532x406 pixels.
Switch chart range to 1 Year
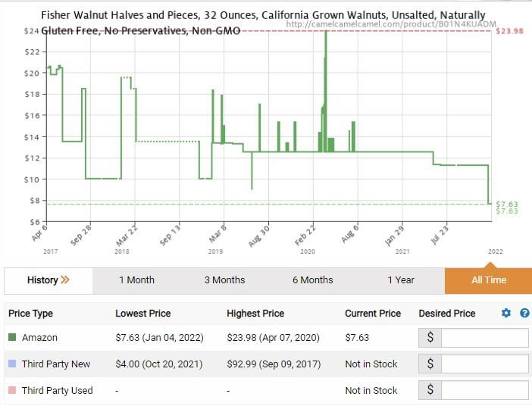click(401, 280)
